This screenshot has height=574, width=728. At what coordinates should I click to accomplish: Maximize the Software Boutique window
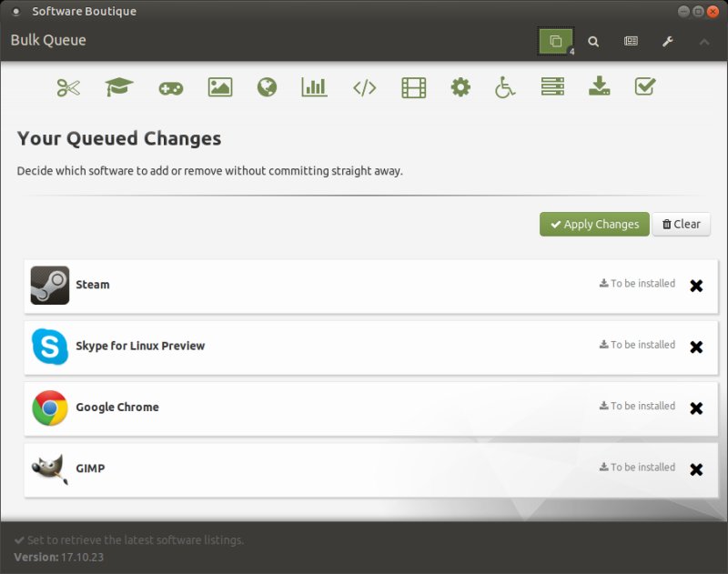point(698,12)
